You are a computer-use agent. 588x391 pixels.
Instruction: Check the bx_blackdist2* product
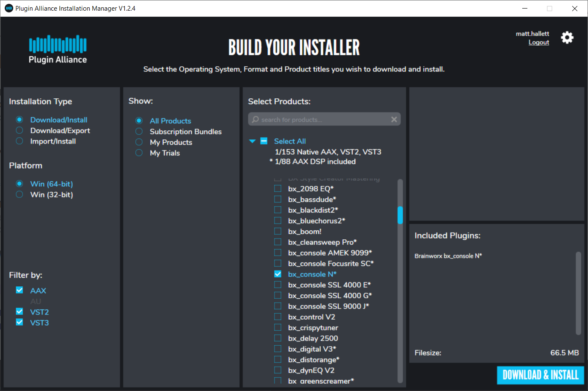[x=278, y=210]
